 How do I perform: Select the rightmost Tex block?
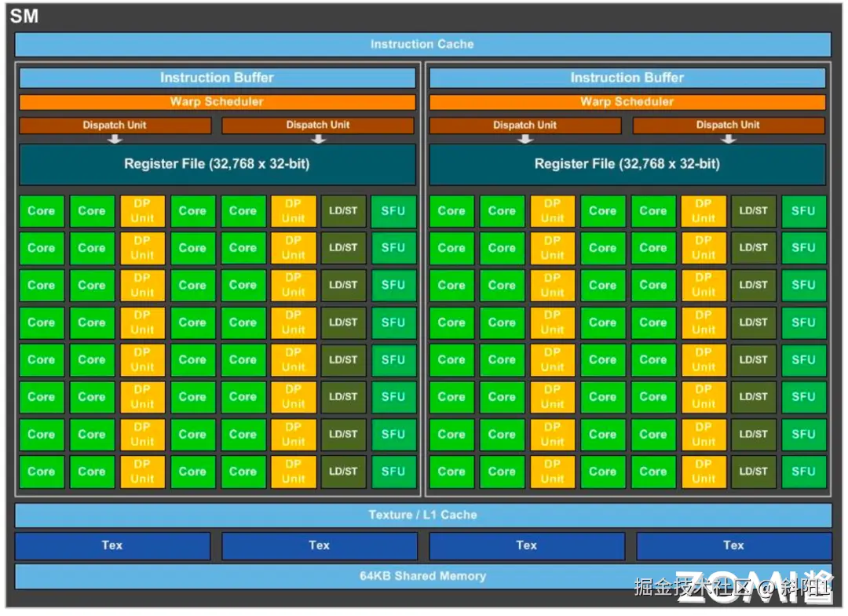pyautogui.click(x=734, y=545)
